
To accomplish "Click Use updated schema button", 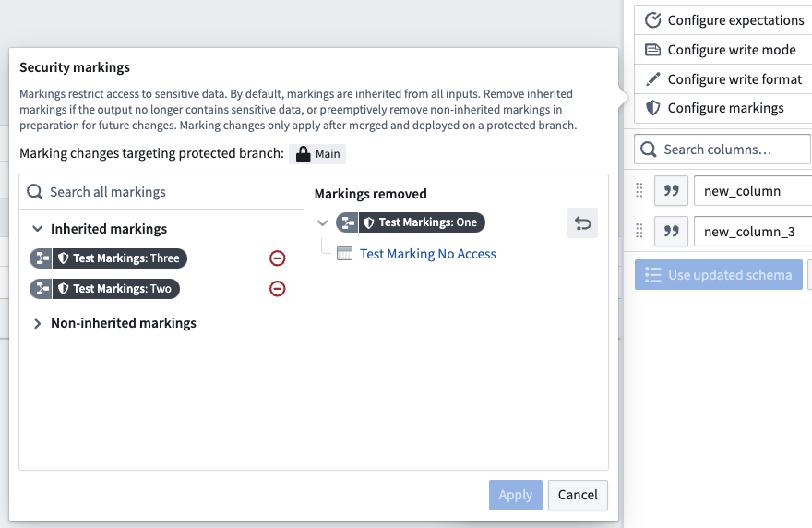I will (719, 275).
